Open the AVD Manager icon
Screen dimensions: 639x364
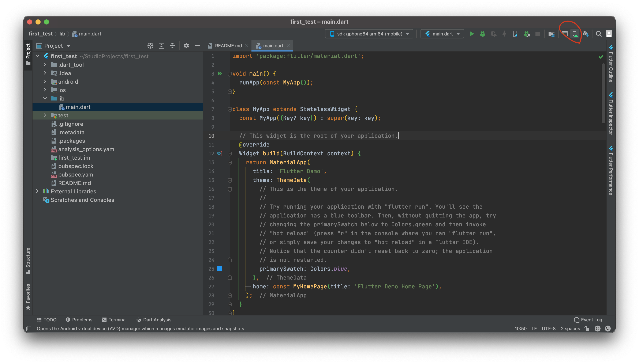pos(575,34)
